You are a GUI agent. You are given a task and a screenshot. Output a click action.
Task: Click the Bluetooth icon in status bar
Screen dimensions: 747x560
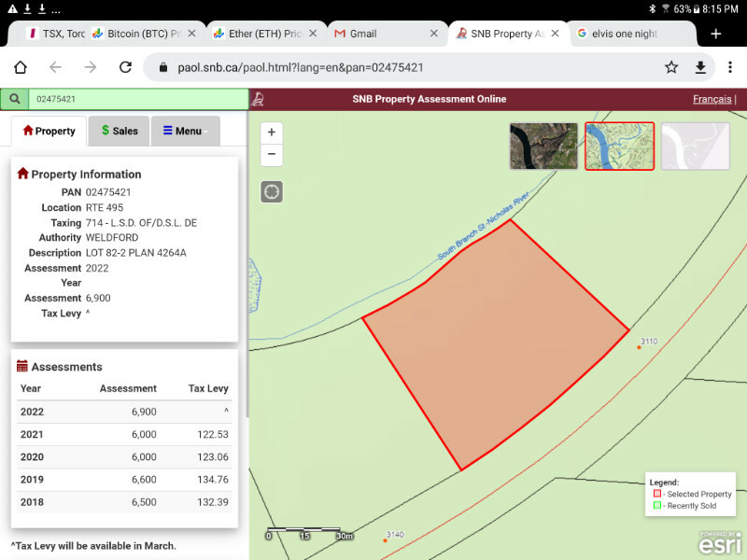(652, 8)
